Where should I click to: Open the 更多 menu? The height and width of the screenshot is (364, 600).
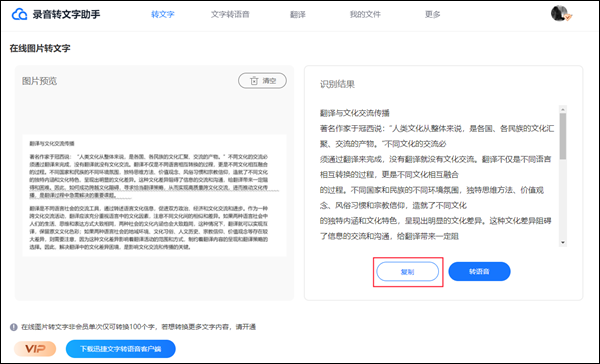[x=432, y=15]
